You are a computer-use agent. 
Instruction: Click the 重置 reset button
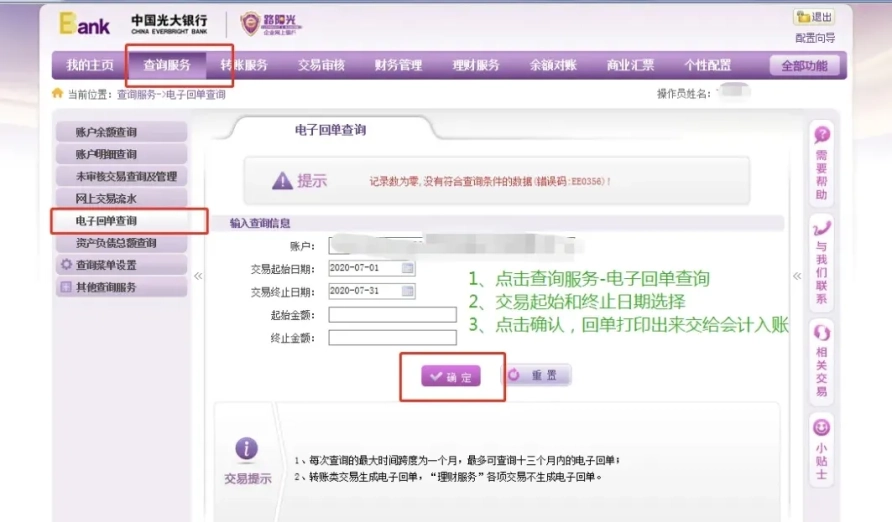(536, 375)
